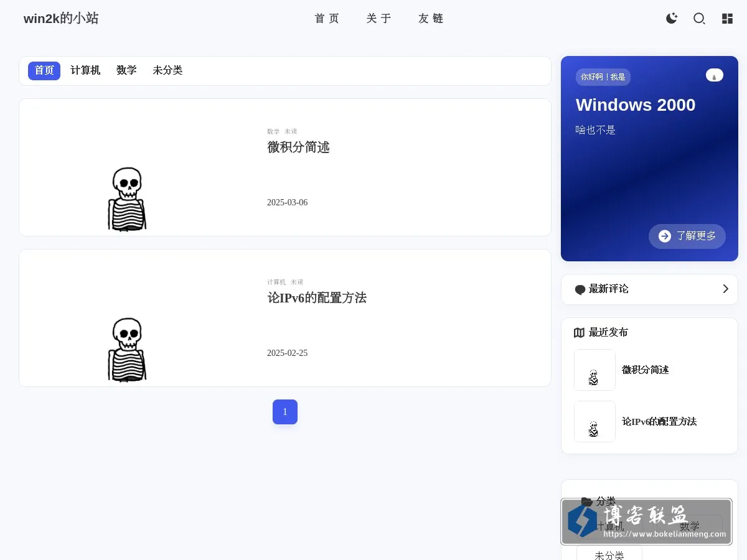Toggle dark mode moon icon
The image size is (747, 560).
tap(672, 19)
